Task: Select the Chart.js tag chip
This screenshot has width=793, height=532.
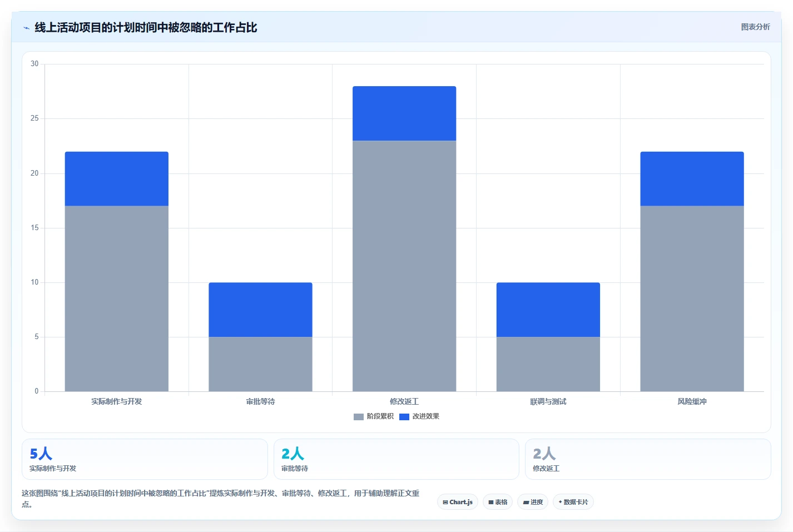Action: coord(458,502)
